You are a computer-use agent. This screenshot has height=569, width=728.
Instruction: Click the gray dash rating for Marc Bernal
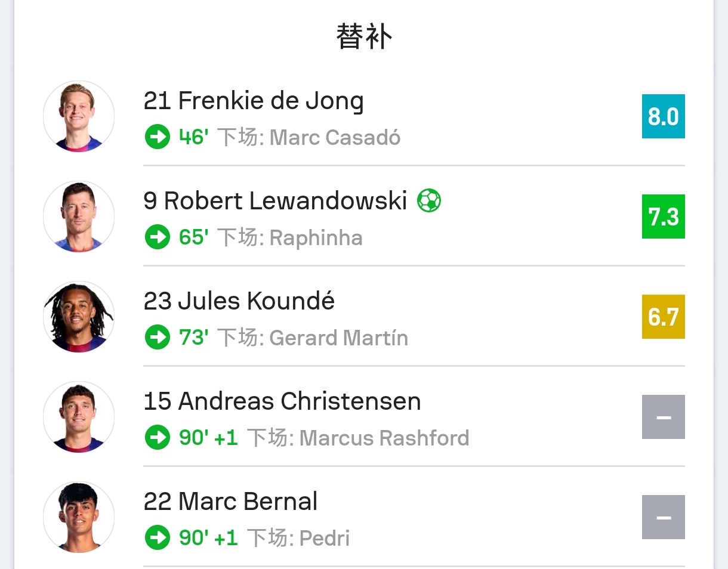click(x=664, y=517)
